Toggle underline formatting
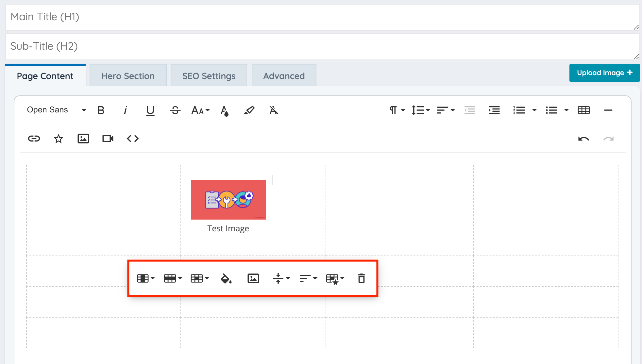The height and width of the screenshot is (364, 642). [x=150, y=110]
